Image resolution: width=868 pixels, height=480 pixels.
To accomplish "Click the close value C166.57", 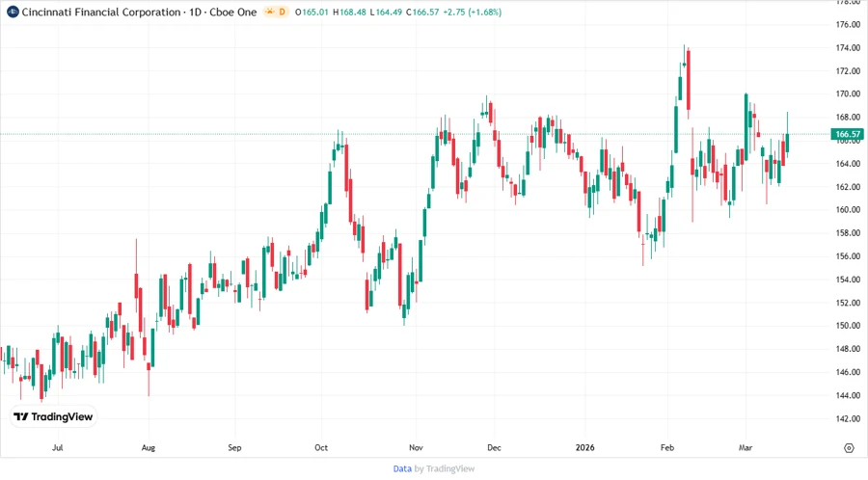I will [x=422, y=12].
